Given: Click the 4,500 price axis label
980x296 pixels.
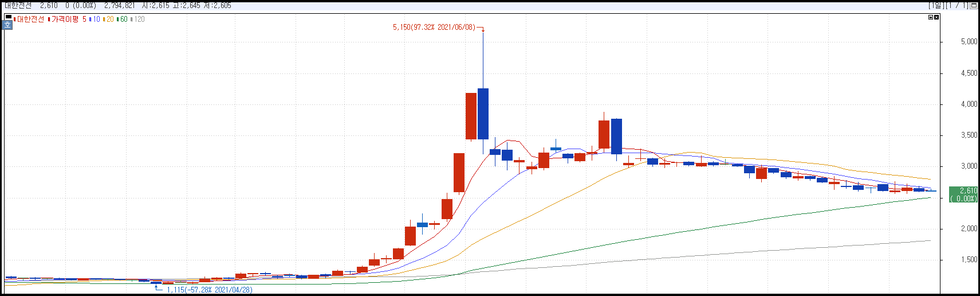Looking at the screenshot, I should [969, 73].
